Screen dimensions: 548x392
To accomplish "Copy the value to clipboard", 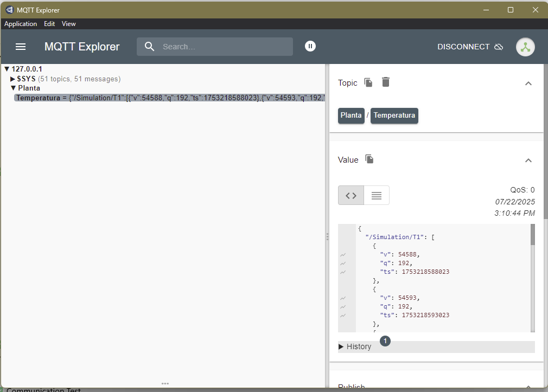I will coord(369,159).
